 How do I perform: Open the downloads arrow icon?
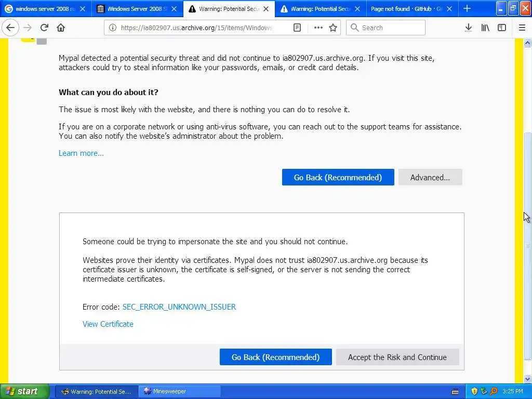469,28
